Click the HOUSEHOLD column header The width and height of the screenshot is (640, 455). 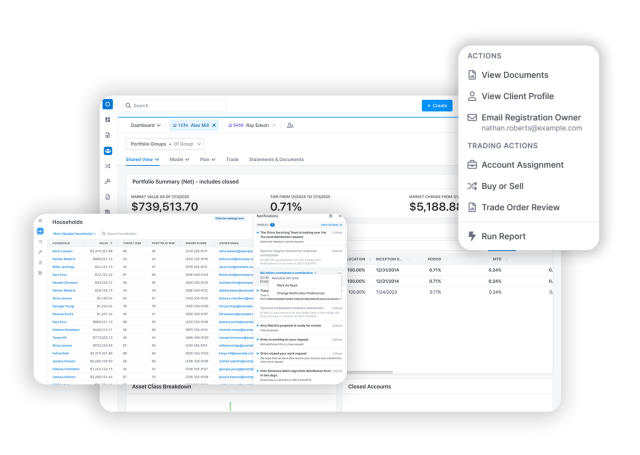click(x=61, y=243)
